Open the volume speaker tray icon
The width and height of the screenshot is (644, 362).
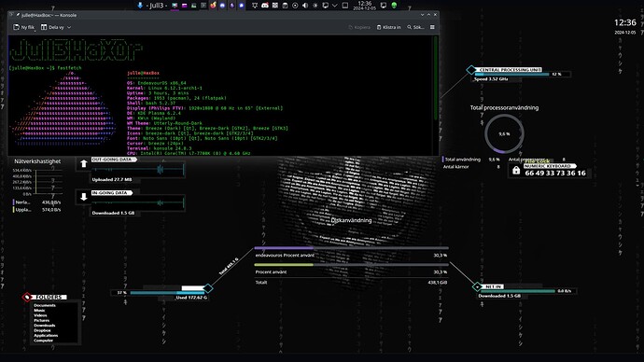coord(305,6)
